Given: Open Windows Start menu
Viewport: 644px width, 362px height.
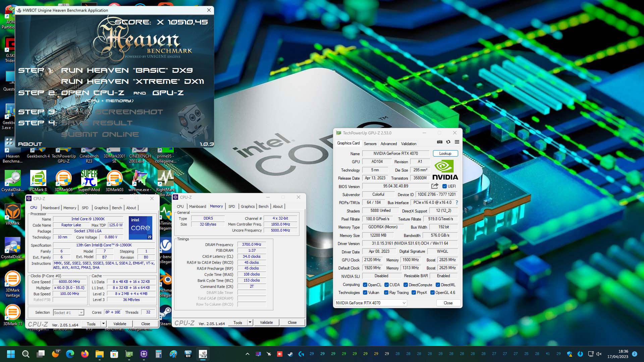Looking at the screenshot, I should pos(11,354).
